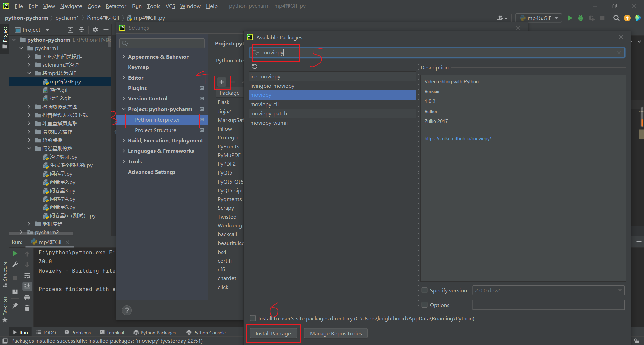Open the Python Console tab
644x345 pixels.
(x=206, y=332)
